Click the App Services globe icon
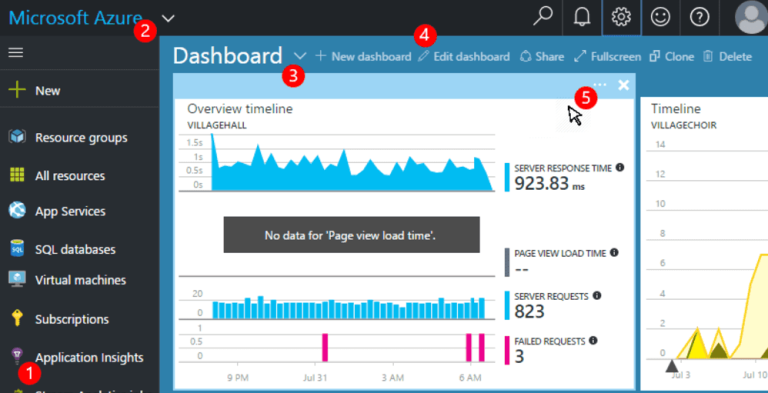Image resolution: width=768 pixels, height=393 pixels. [17, 211]
